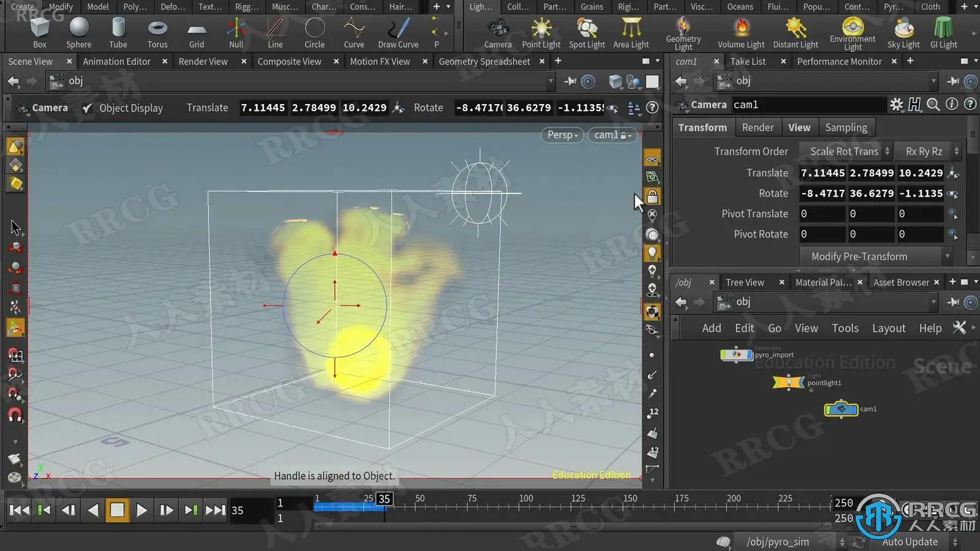980x551 pixels.
Task: Toggle the camera lock icon in viewport
Action: [x=652, y=197]
